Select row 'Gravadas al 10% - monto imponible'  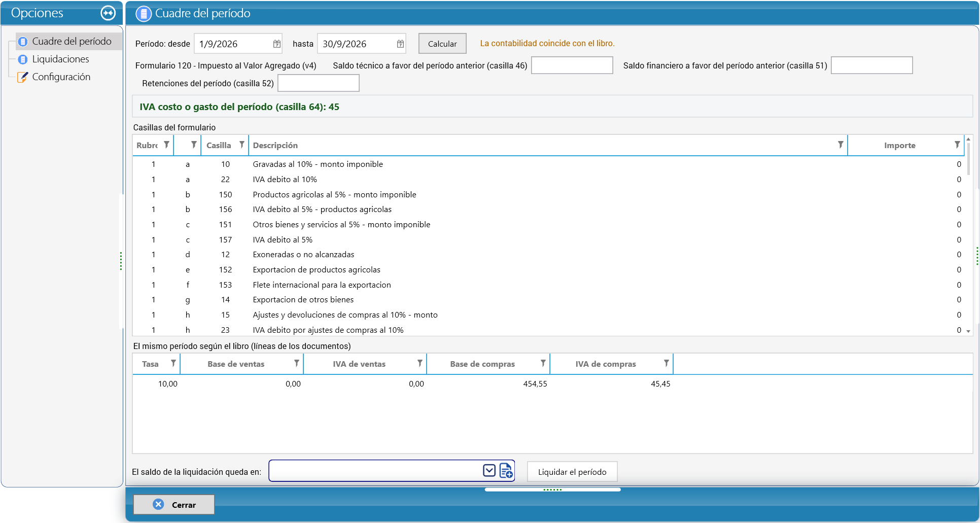coord(549,164)
